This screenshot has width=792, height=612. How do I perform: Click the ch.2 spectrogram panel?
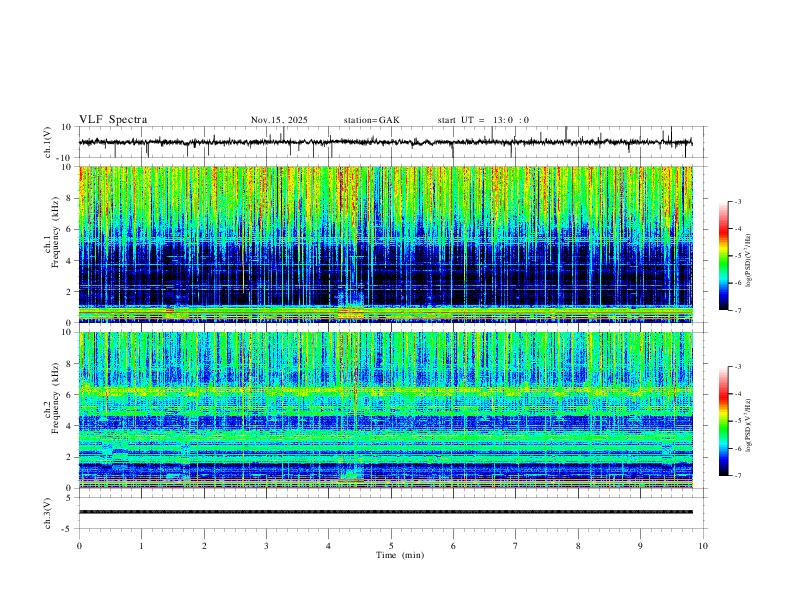386,410
